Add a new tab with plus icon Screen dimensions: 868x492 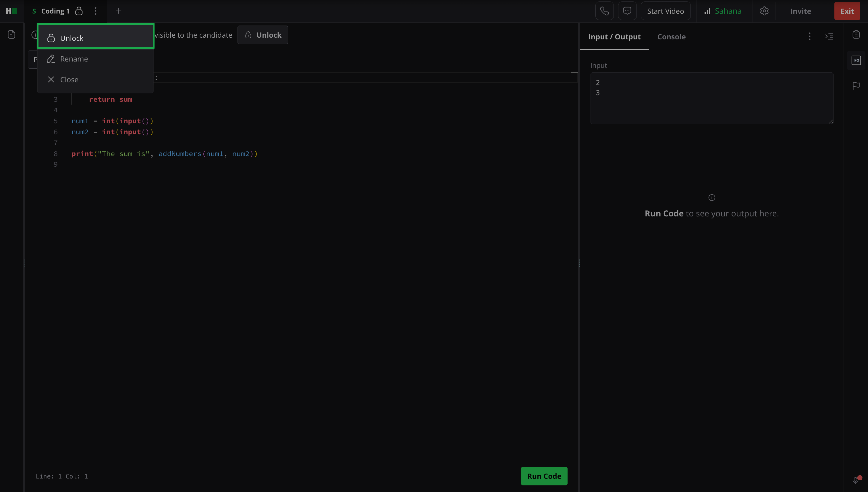[119, 11]
